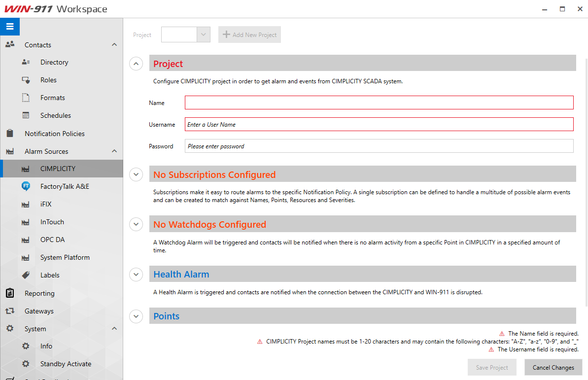This screenshot has width=588, height=380.
Task: Click the Gateways arrows icon
Action: point(10,311)
